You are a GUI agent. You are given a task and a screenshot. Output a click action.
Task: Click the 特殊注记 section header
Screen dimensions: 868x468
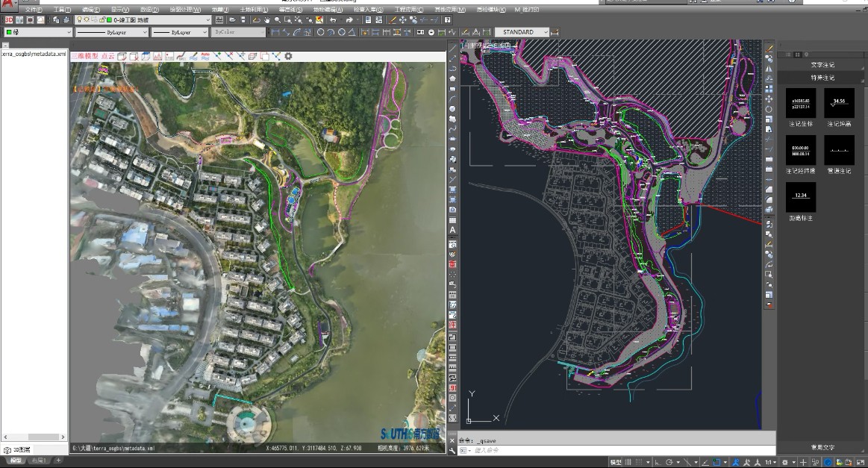[822, 78]
